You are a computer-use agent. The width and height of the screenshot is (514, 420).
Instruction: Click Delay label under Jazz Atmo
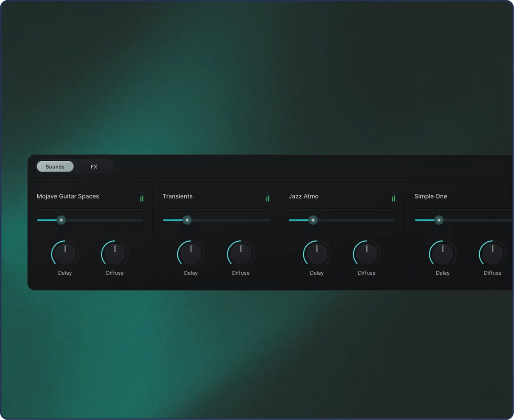(317, 273)
